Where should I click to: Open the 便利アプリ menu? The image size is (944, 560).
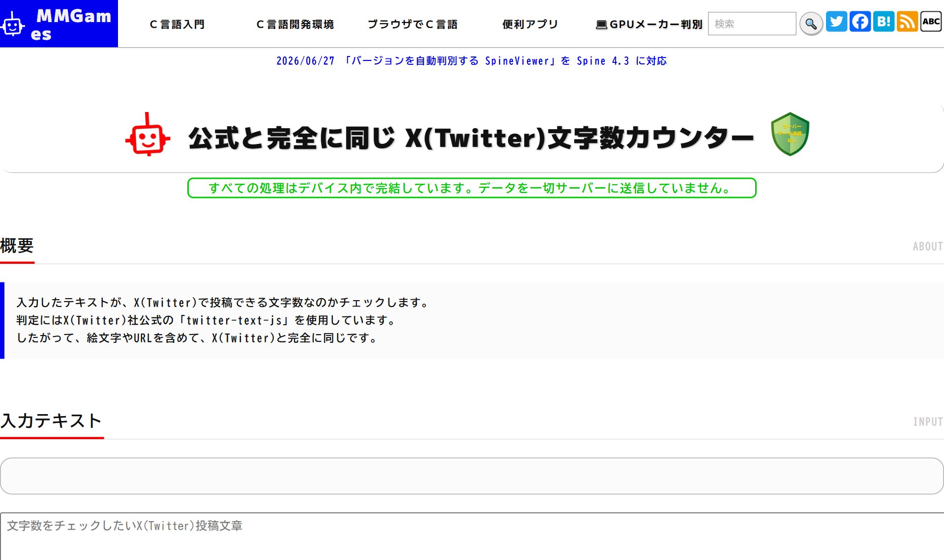[531, 24]
